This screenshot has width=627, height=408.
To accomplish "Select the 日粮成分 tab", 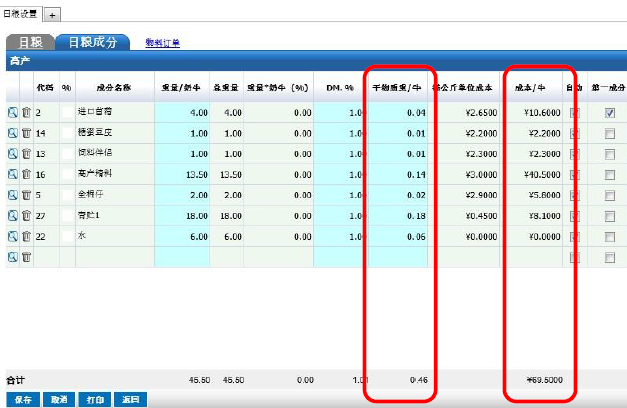I will coord(92,43).
